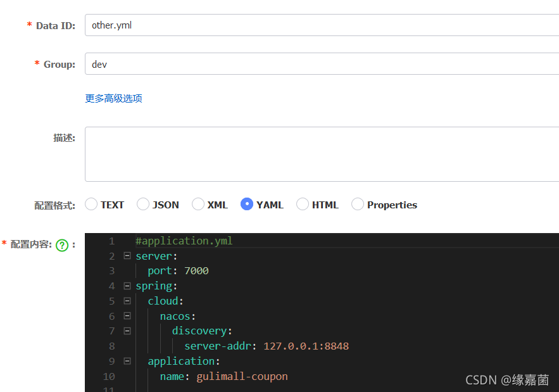The width and height of the screenshot is (559, 392).
Task: Click line number 1 in the editor gutter
Action: (112, 241)
